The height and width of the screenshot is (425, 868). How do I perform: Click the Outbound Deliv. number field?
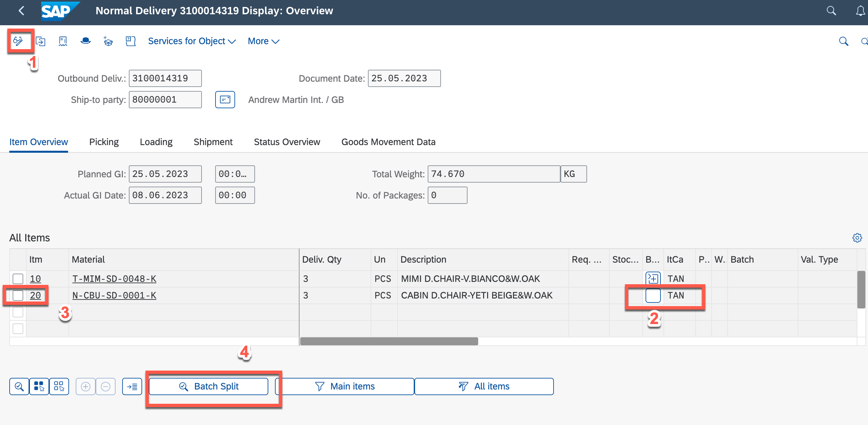click(x=165, y=79)
